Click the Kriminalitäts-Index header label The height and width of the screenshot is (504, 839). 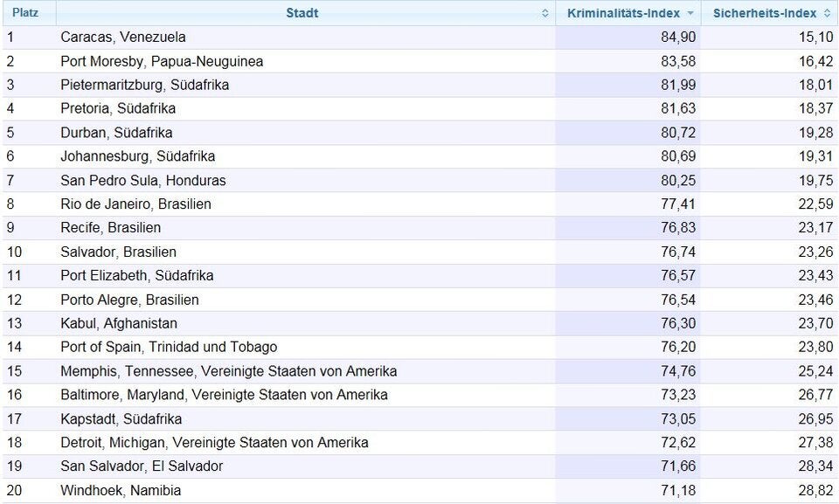627,12
